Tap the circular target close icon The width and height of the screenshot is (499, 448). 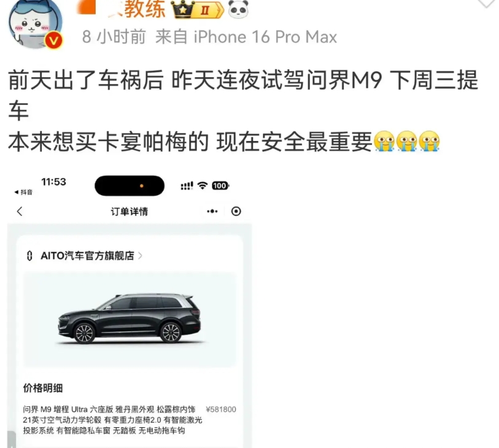(236, 211)
